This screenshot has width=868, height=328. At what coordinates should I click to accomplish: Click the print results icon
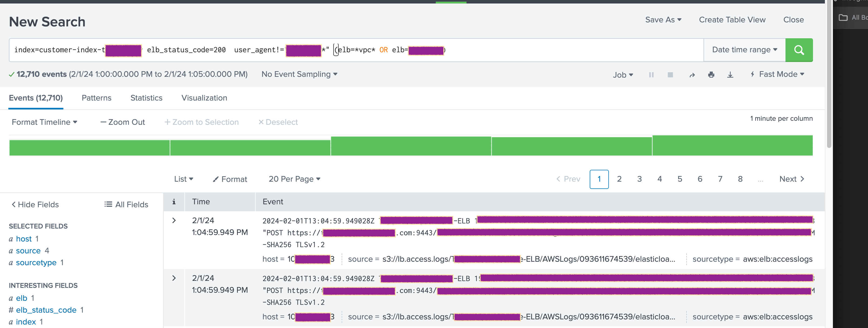click(x=711, y=75)
